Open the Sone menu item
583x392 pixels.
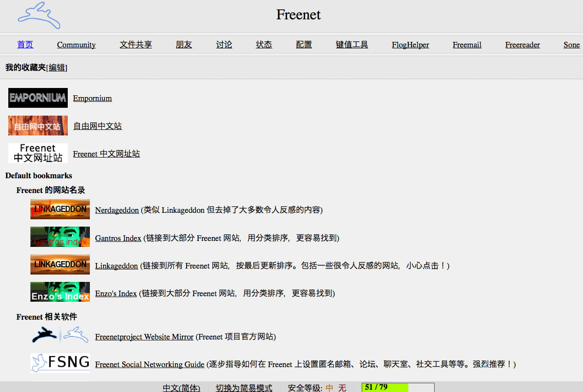tap(572, 45)
